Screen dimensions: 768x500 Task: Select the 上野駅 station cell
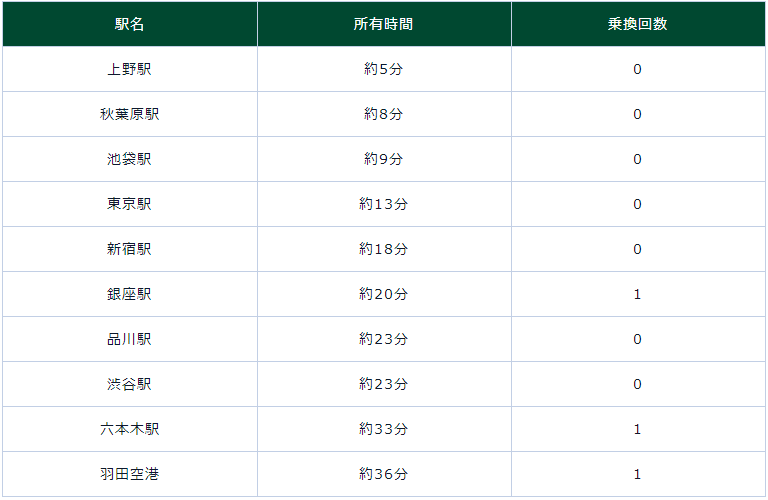point(130,69)
